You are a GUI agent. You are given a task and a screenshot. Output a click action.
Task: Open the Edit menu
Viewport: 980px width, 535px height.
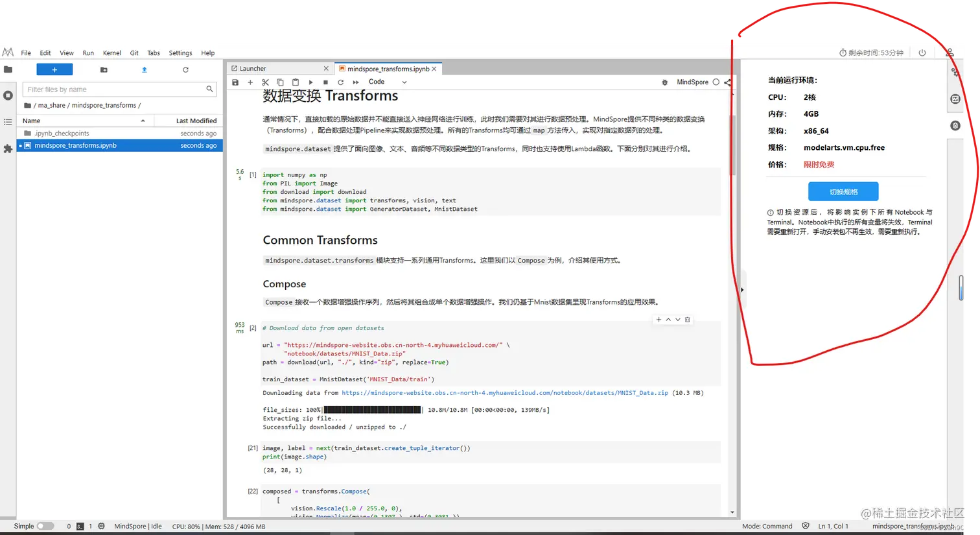click(x=45, y=53)
